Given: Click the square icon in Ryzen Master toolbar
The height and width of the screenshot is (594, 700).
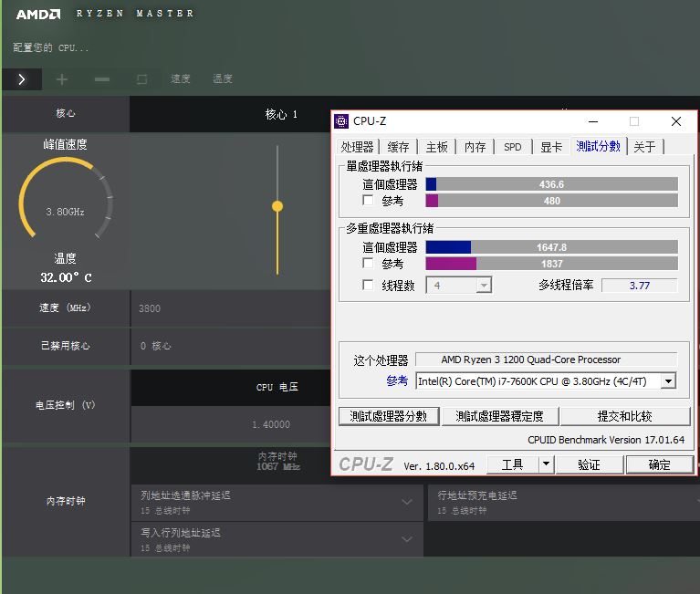Looking at the screenshot, I should 142,79.
